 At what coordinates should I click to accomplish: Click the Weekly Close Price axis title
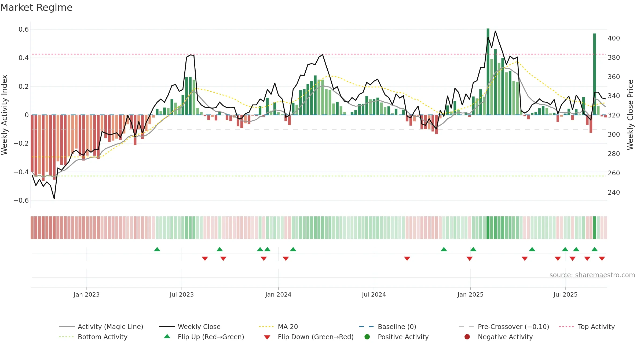630,115
